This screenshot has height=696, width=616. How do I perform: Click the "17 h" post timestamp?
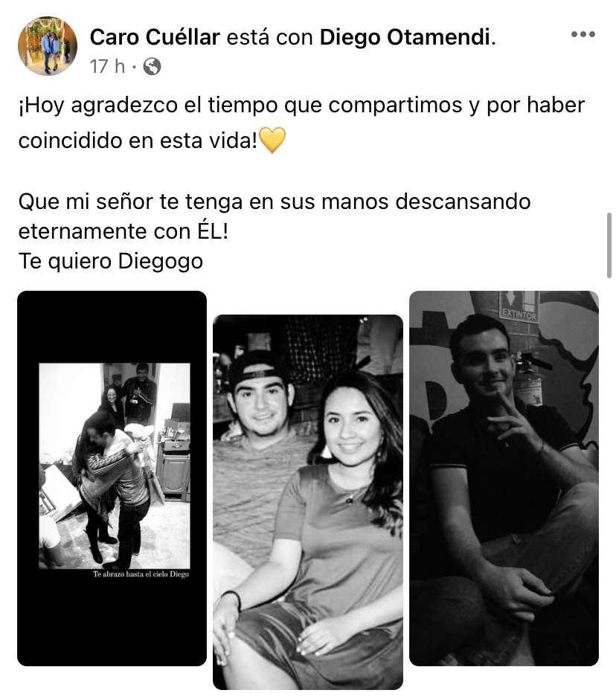click(x=107, y=67)
